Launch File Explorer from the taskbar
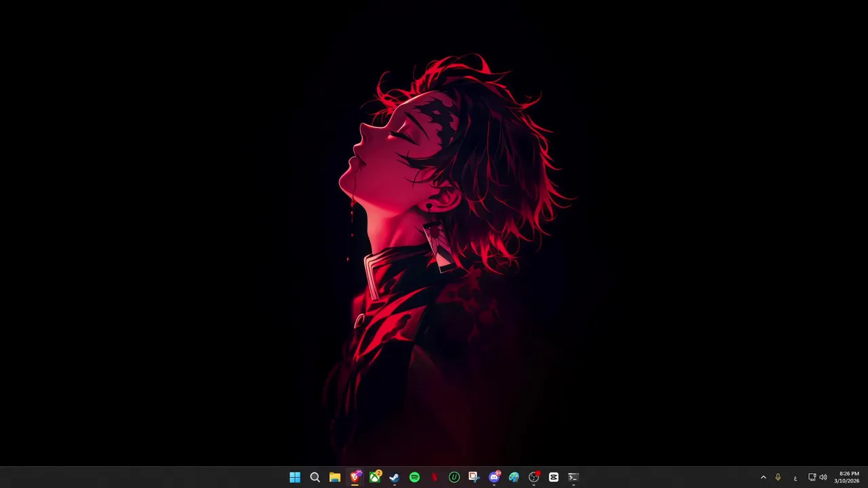 [x=335, y=477]
